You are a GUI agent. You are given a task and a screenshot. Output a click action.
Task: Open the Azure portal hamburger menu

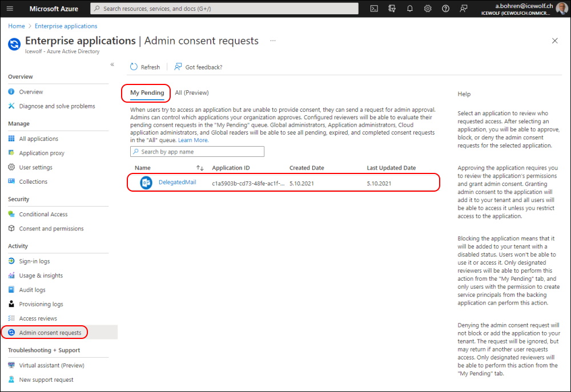(10, 9)
